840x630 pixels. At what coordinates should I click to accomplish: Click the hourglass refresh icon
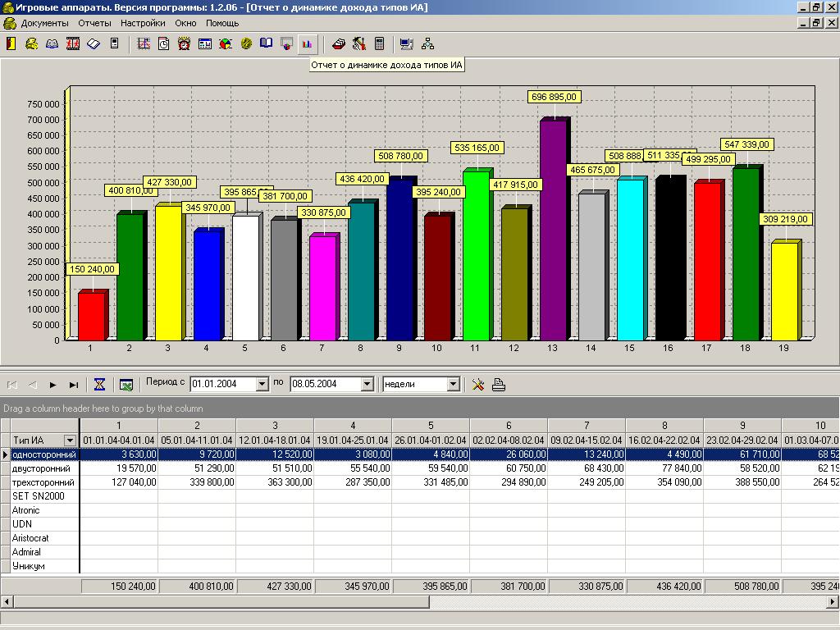(99, 384)
